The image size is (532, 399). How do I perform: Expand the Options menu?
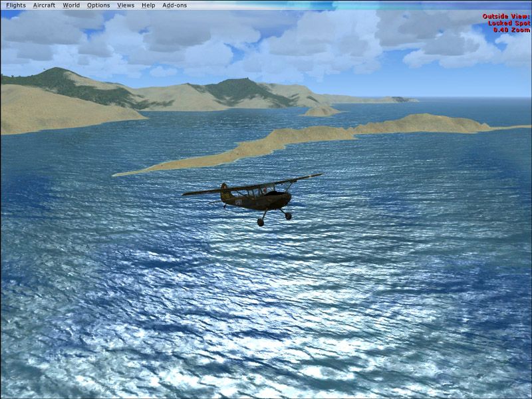[x=98, y=5]
